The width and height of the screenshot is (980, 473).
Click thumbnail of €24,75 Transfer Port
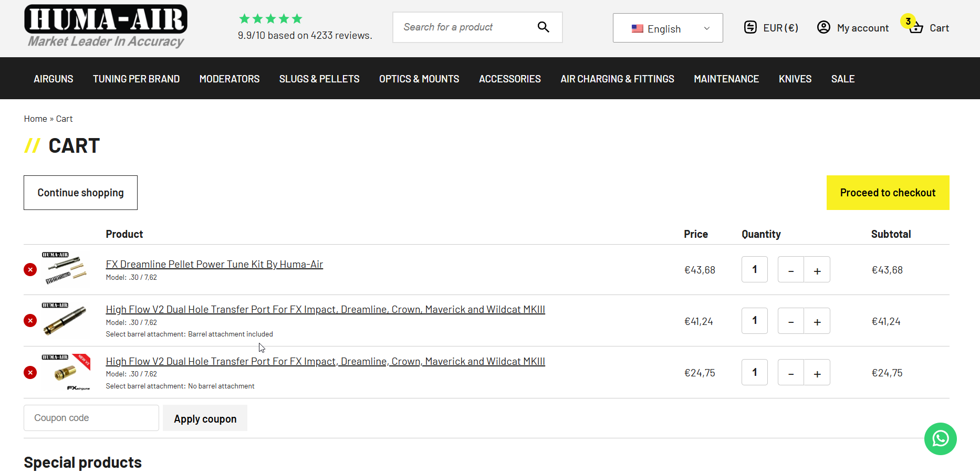(x=66, y=372)
